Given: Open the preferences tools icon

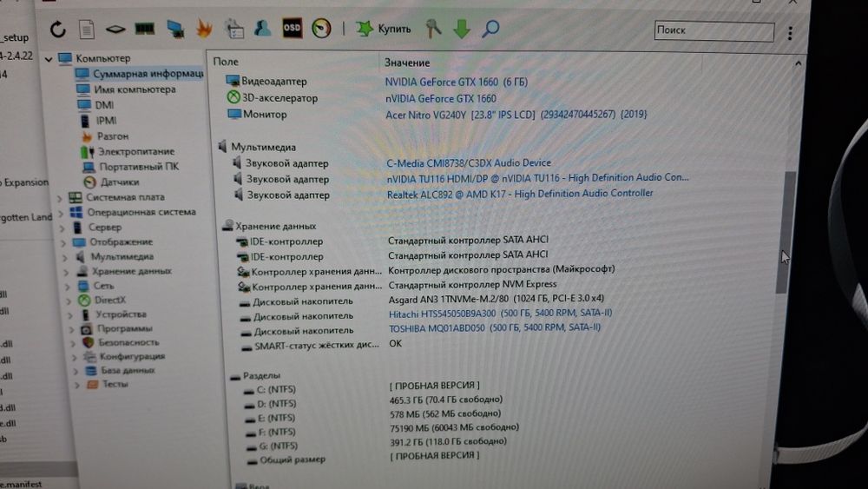Looking at the screenshot, I should pos(433,29).
